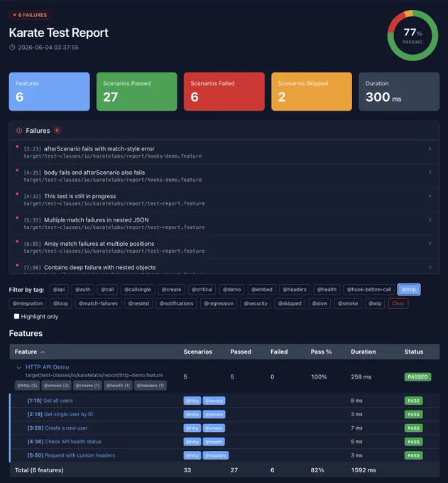Toggle the @callsingle tag filter

point(138,290)
